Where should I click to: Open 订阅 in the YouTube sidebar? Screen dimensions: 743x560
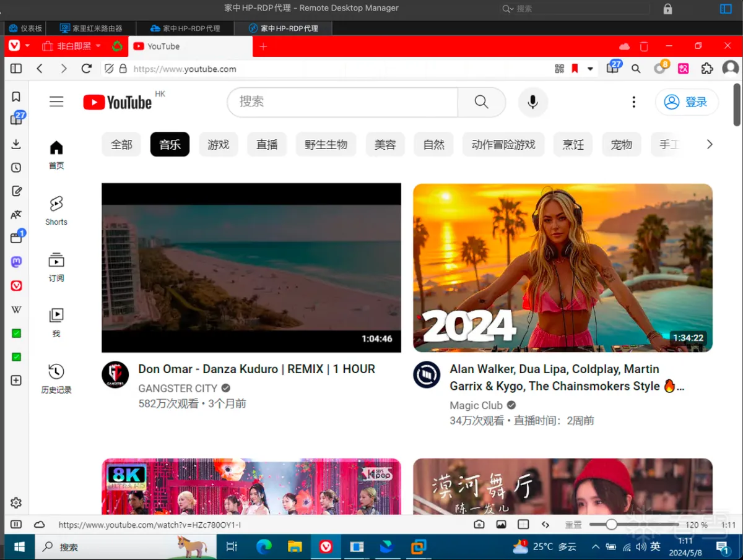(56, 267)
